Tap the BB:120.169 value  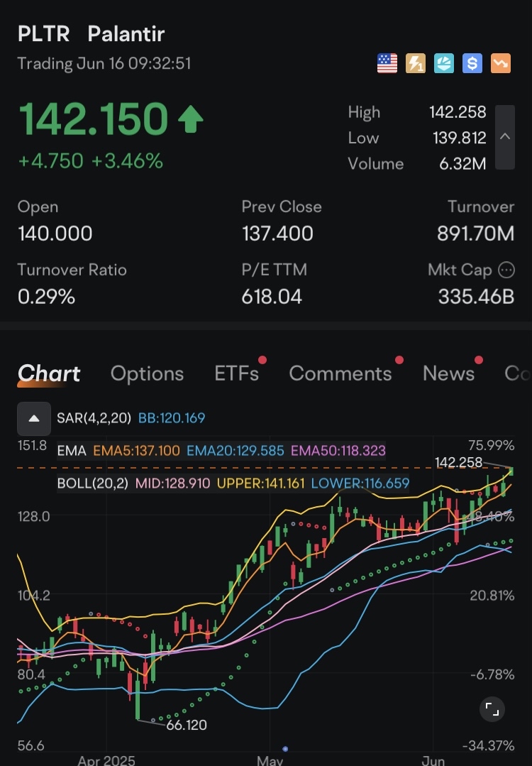pyautogui.click(x=172, y=418)
